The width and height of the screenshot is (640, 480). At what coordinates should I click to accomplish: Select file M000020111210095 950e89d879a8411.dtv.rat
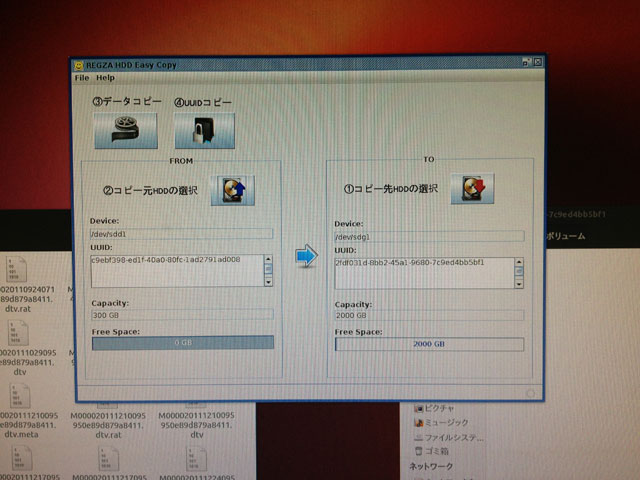(108, 425)
